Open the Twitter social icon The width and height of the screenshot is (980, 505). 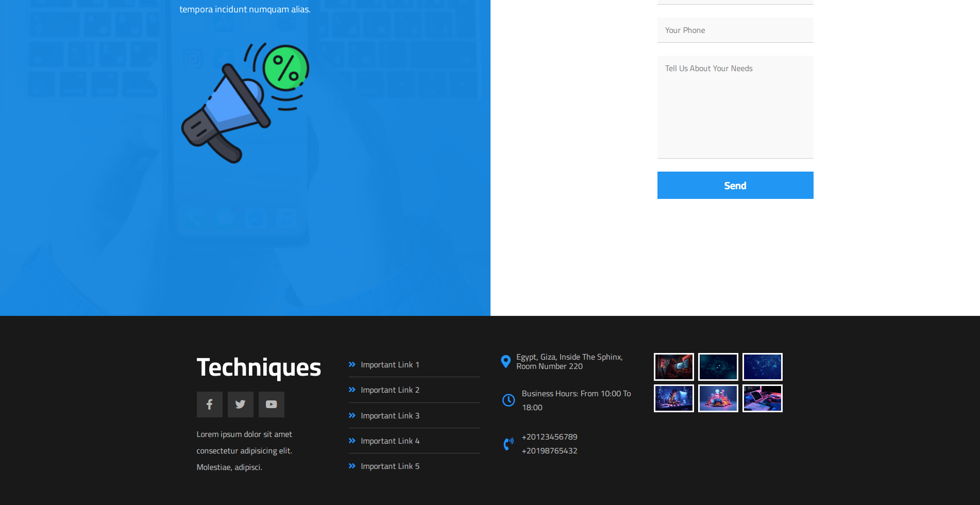pyautogui.click(x=240, y=405)
